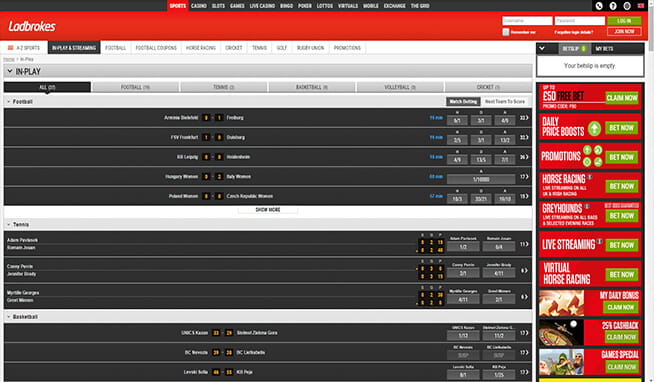The image size is (654, 382).
Task: Open the Live Casino top menu
Action: point(262,6)
